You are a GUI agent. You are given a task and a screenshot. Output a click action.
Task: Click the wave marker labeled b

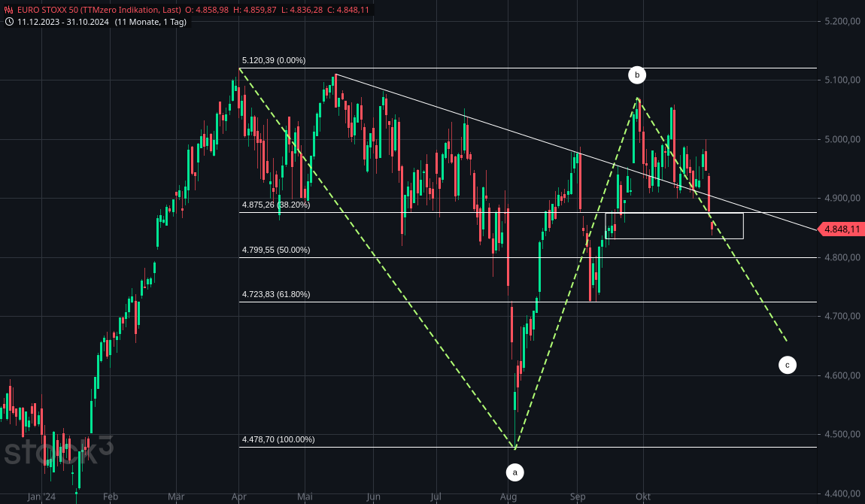pyautogui.click(x=637, y=75)
